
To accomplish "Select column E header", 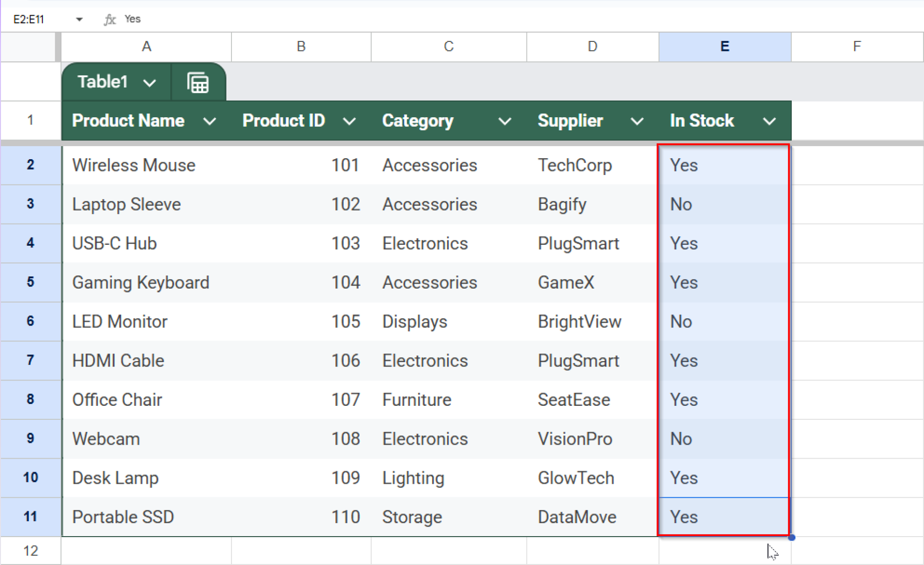I will 724,46.
